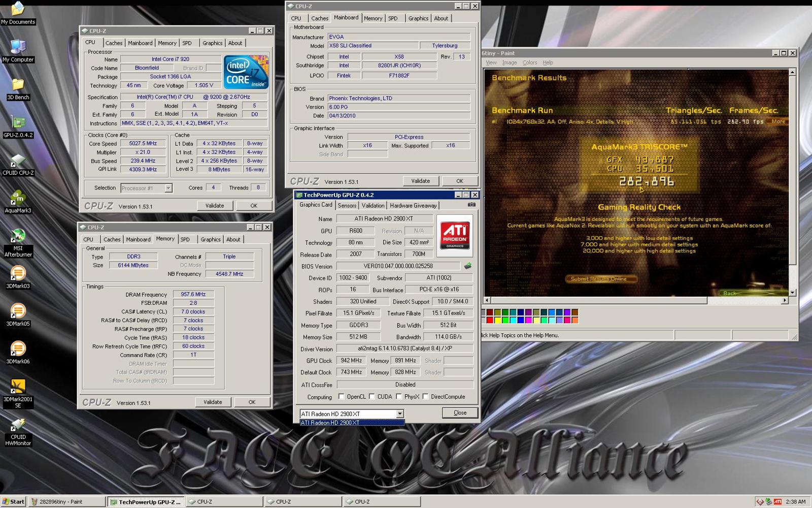
Task: Click the GPU-Z title bar application icon
Action: pos(299,195)
